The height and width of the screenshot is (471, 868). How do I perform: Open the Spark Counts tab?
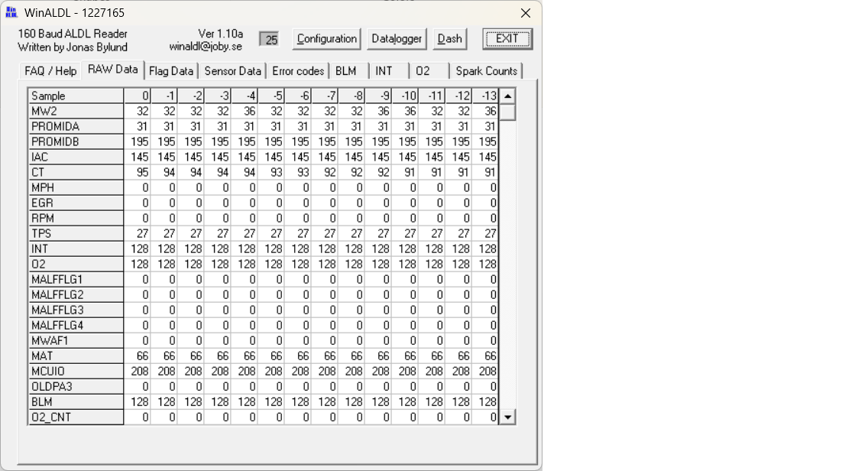click(x=486, y=71)
